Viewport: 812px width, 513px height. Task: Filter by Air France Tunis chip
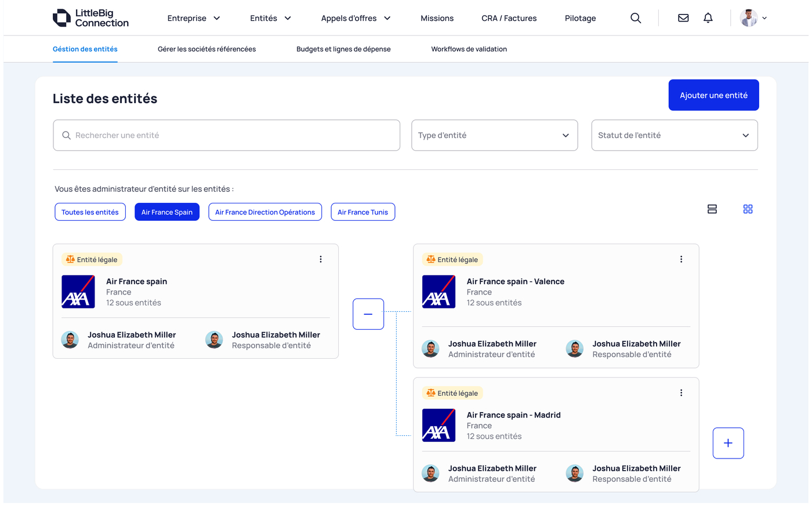click(363, 212)
